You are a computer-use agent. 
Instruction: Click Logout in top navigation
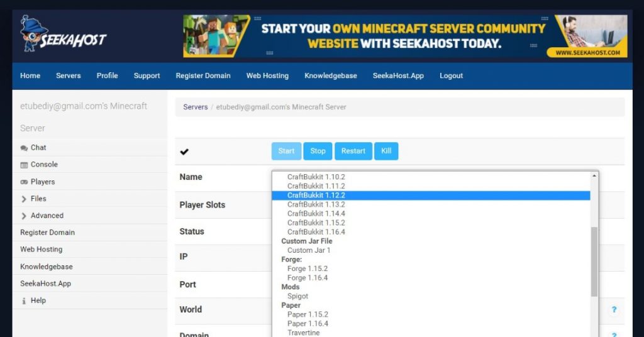(x=451, y=75)
